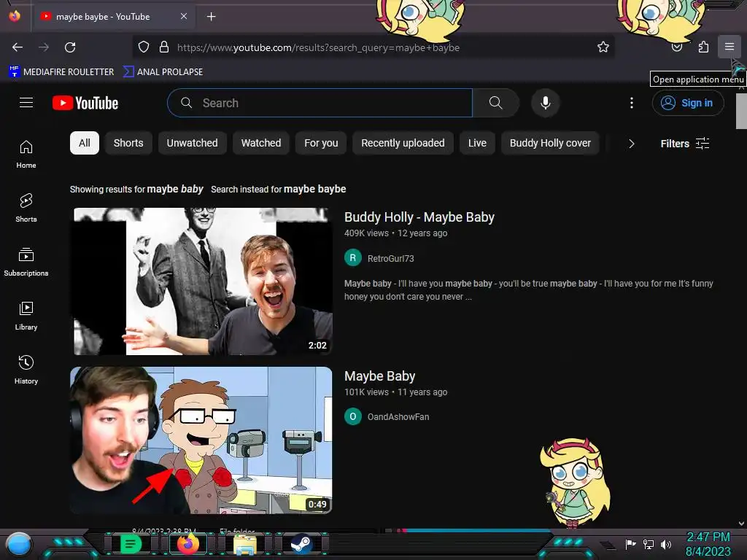This screenshot has height=560, width=747.
Task: Open YouTube settings three-dot menu
Action: 632,103
